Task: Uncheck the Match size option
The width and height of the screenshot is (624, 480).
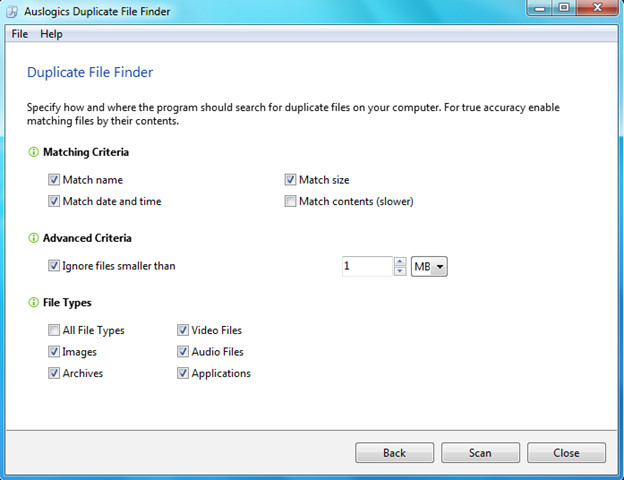Action: (290, 180)
